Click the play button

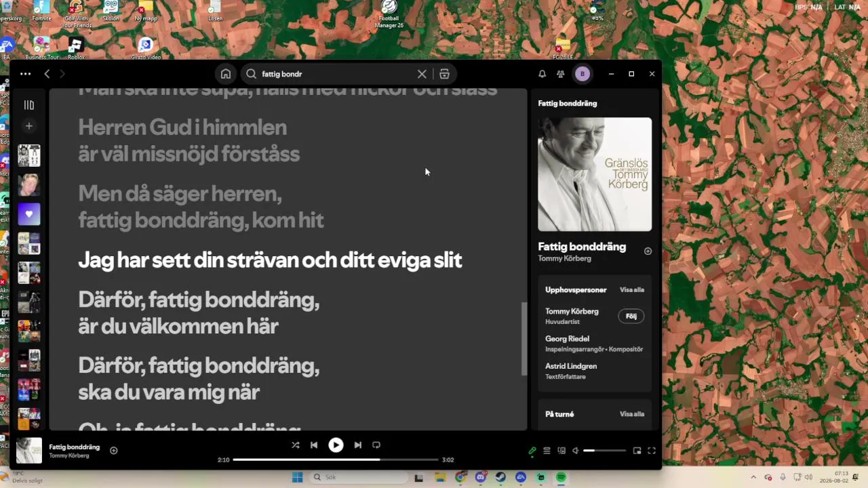point(336,445)
